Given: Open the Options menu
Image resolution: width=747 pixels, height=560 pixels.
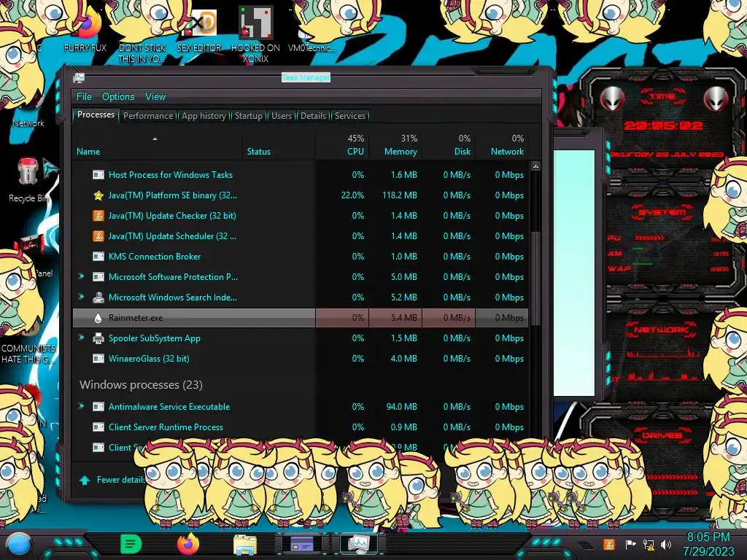Looking at the screenshot, I should (x=118, y=97).
